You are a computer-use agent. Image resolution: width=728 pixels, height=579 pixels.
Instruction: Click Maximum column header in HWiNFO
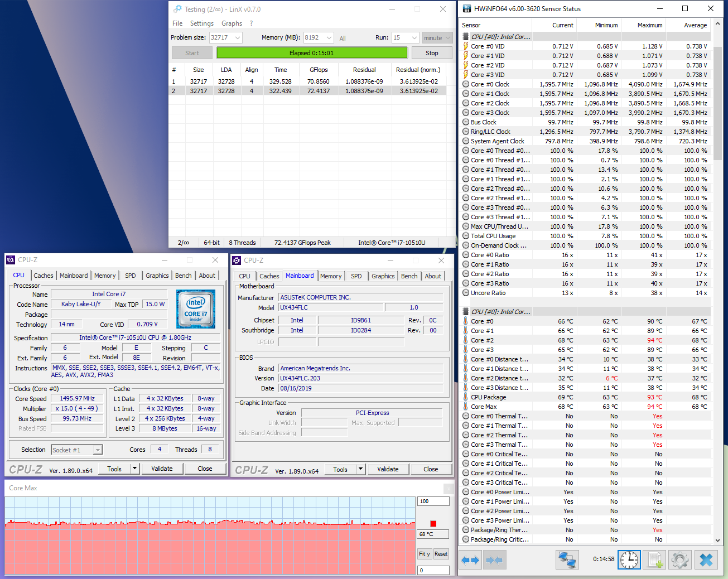(x=644, y=25)
